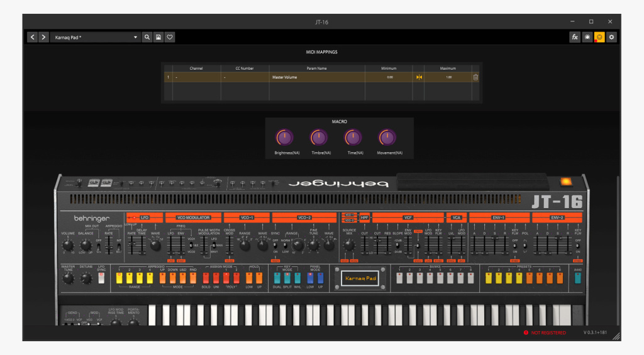Click the VOLUME knob on the synth
Image resolution: width=644 pixels, height=355 pixels.
pos(68,246)
